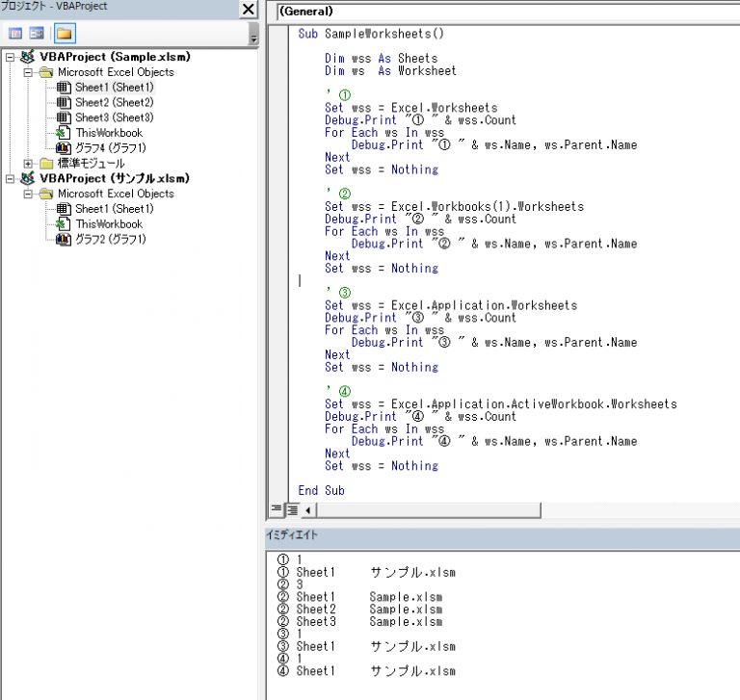
Task: Click 'Set wss = Excel.Worksheets' line
Action: [411, 108]
